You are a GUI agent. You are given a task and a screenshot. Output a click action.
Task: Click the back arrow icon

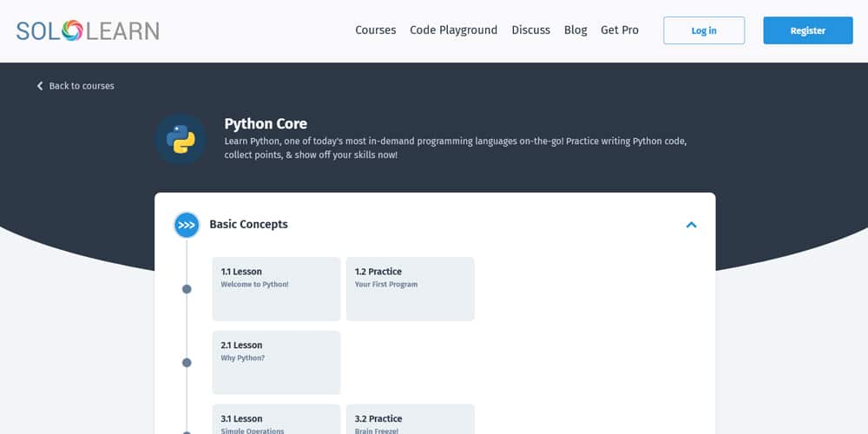pyautogui.click(x=40, y=86)
